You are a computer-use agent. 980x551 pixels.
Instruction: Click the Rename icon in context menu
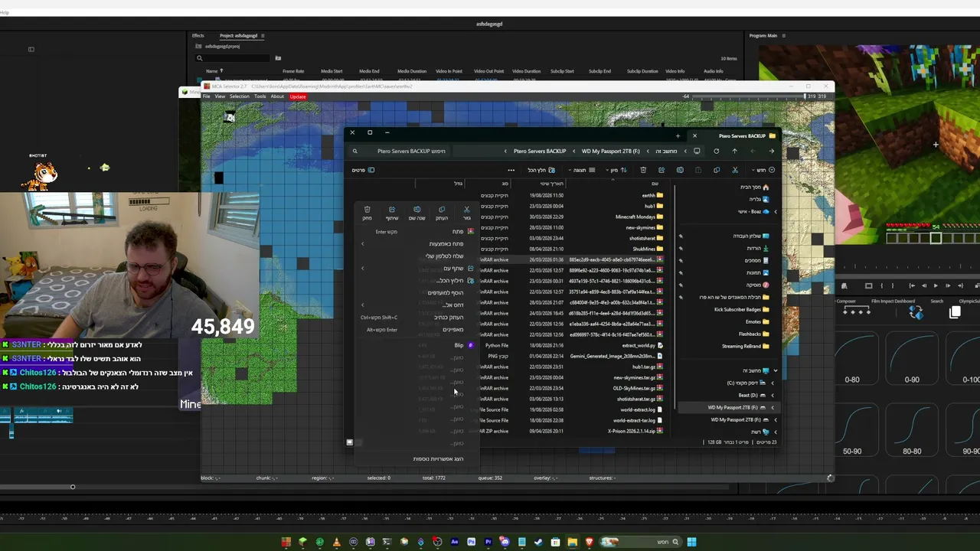pos(416,210)
